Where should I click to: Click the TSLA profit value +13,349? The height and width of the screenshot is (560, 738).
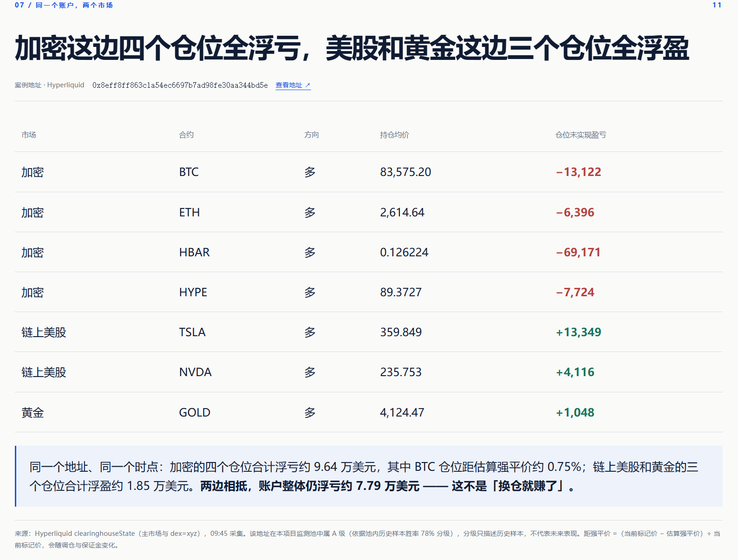point(579,332)
